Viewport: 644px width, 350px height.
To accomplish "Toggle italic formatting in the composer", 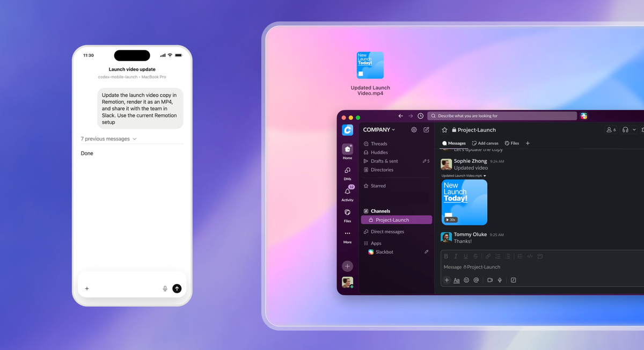I will pos(456,257).
